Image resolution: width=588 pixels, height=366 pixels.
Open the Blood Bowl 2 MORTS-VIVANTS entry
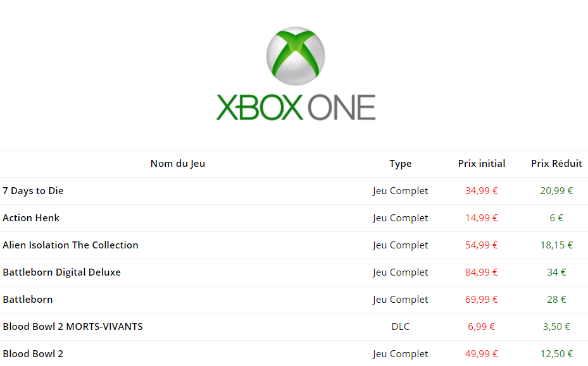pyautogui.click(x=73, y=327)
